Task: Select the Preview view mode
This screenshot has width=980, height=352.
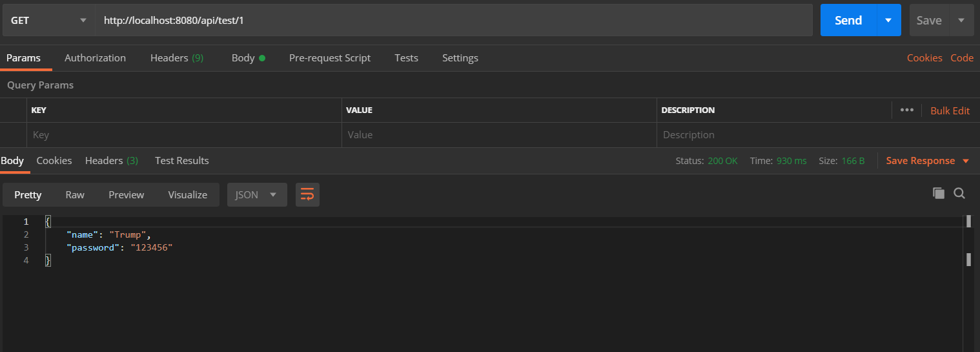Action: point(127,194)
